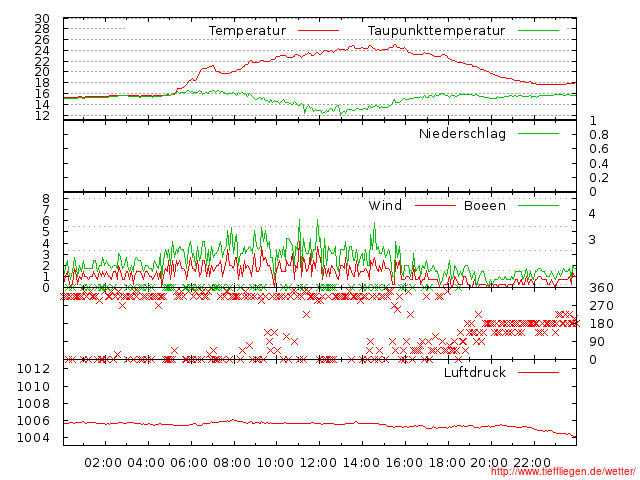Click the '26' temperature axis value
This screenshot has width=640, height=480.
[42, 40]
